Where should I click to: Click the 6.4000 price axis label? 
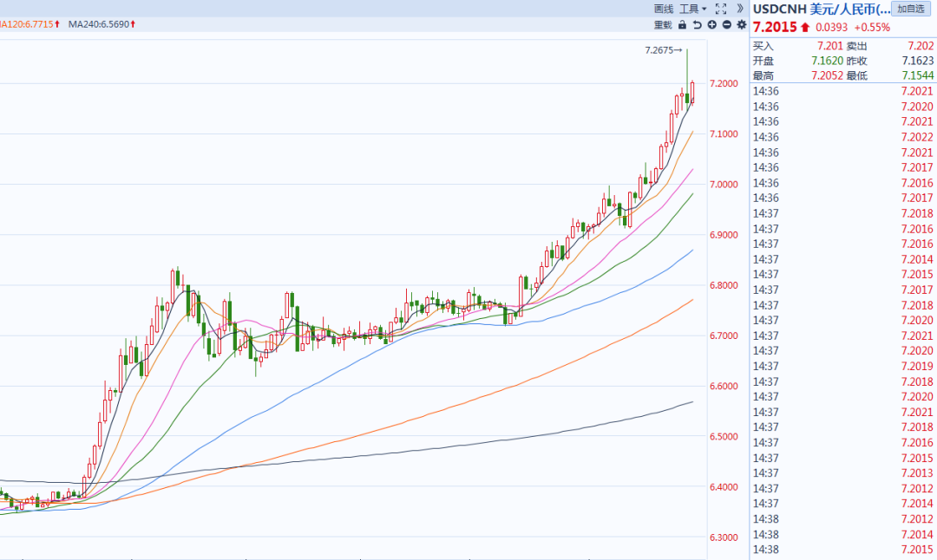(724, 487)
